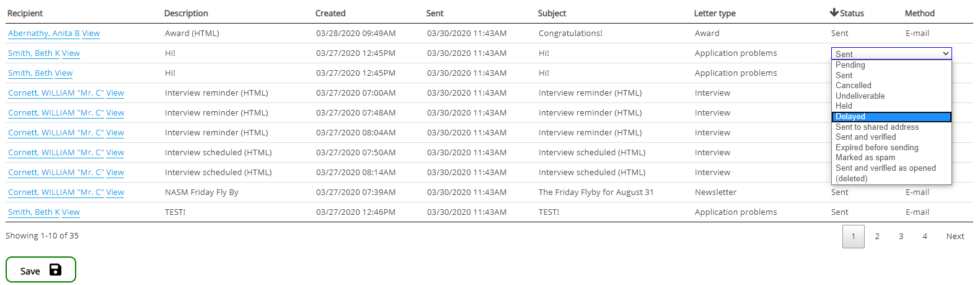Open the Status dropdown for Beth Smith
This screenshot has width=980, height=285.
click(891, 54)
